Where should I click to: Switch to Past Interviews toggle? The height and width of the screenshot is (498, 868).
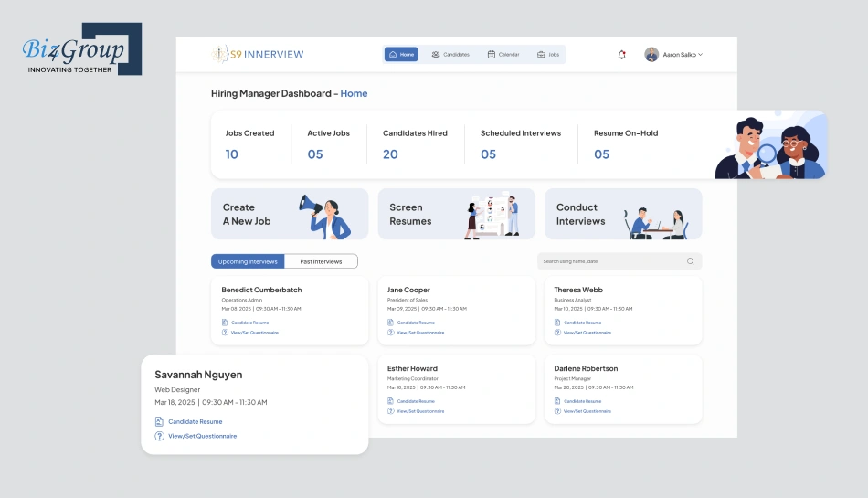pos(321,261)
